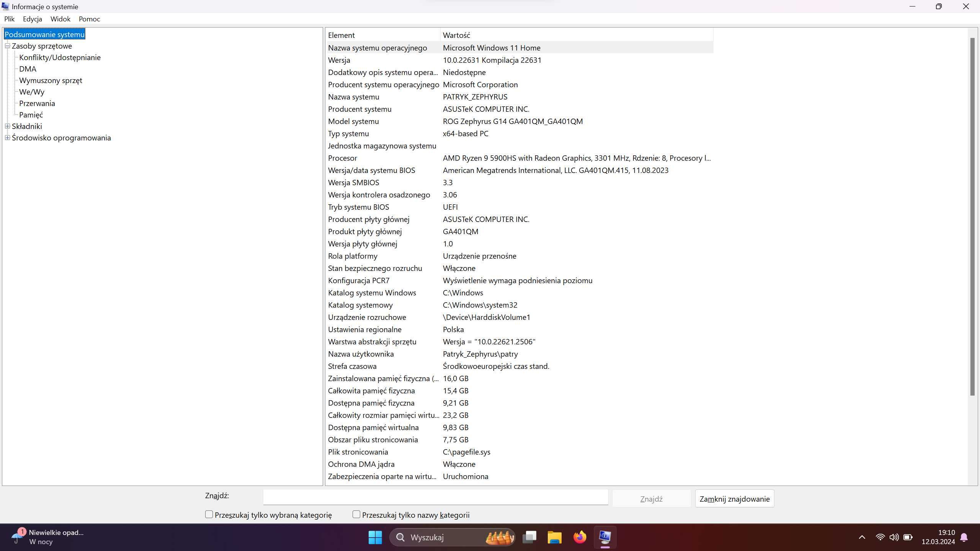Expand the Składniki node
This screenshot has height=551, width=980.
coord(7,126)
